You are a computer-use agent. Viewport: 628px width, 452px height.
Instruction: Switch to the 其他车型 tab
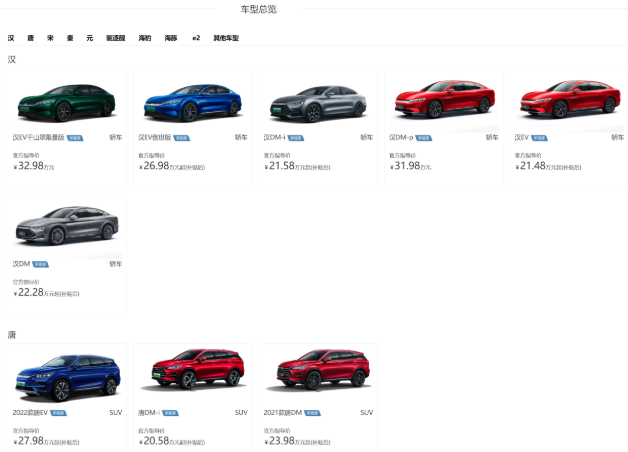(x=226, y=38)
